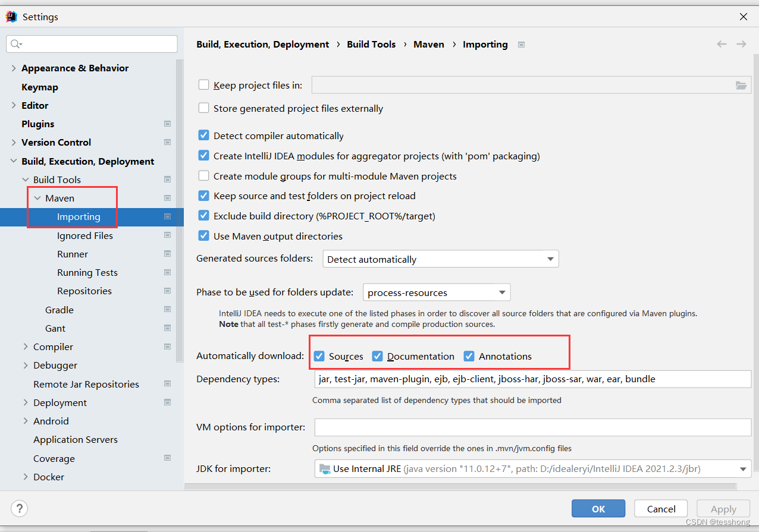Click the project-level icon beside Build Tools

pyautogui.click(x=167, y=180)
